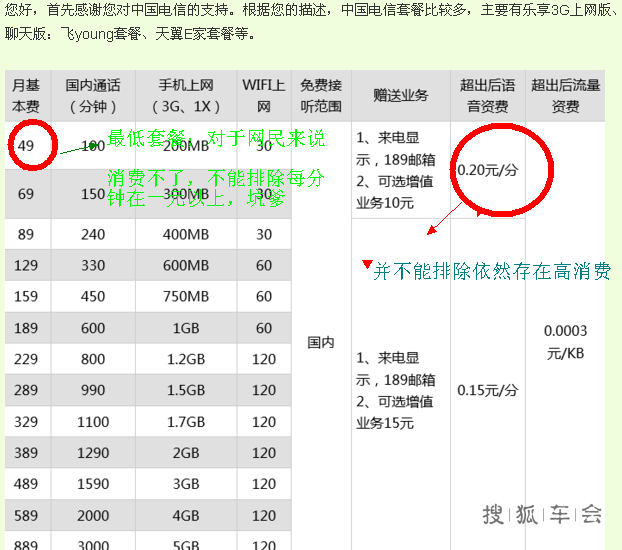Select the 手机上网（3G、1X） column header
The image size is (622, 550).
tap(186, 96)
